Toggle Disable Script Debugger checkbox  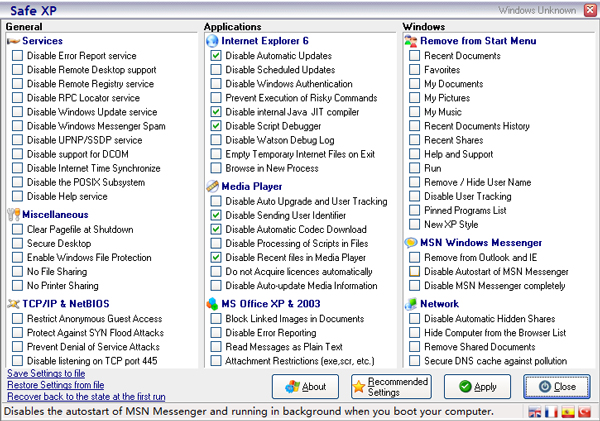(216, 126)
